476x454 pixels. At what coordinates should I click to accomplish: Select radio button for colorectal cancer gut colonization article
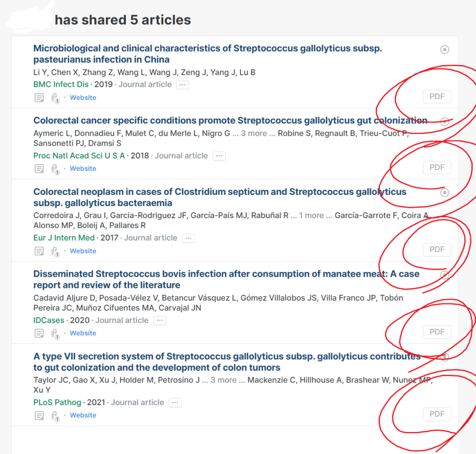coord(444,122)
